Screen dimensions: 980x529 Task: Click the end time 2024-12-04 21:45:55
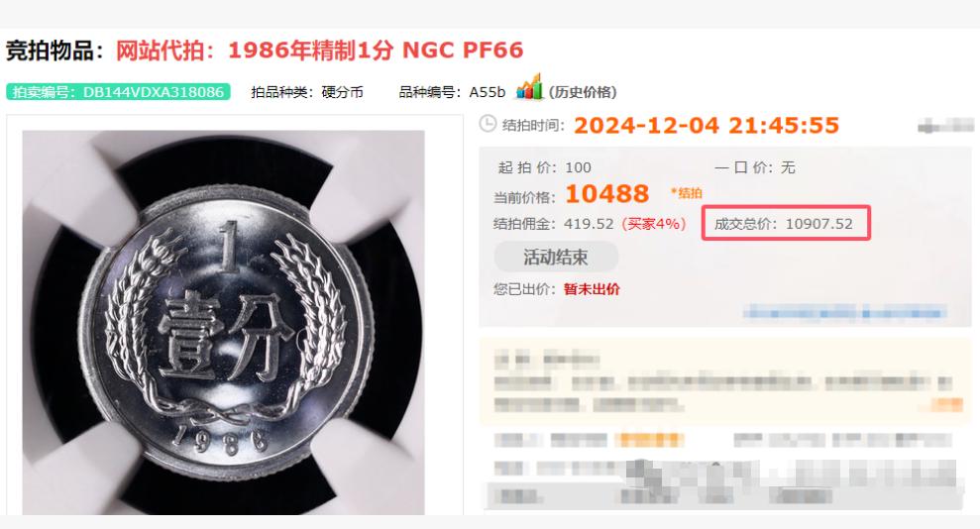(x=707, y=126)
